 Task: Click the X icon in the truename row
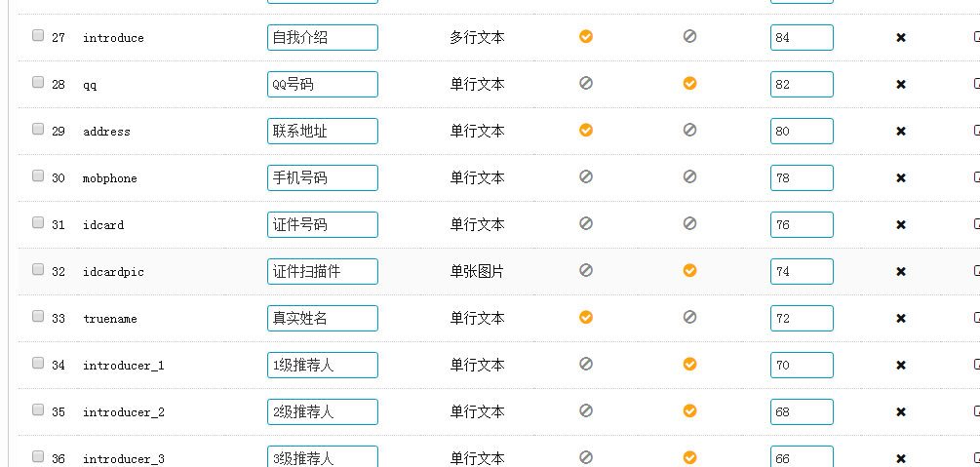tap(901, 319)
